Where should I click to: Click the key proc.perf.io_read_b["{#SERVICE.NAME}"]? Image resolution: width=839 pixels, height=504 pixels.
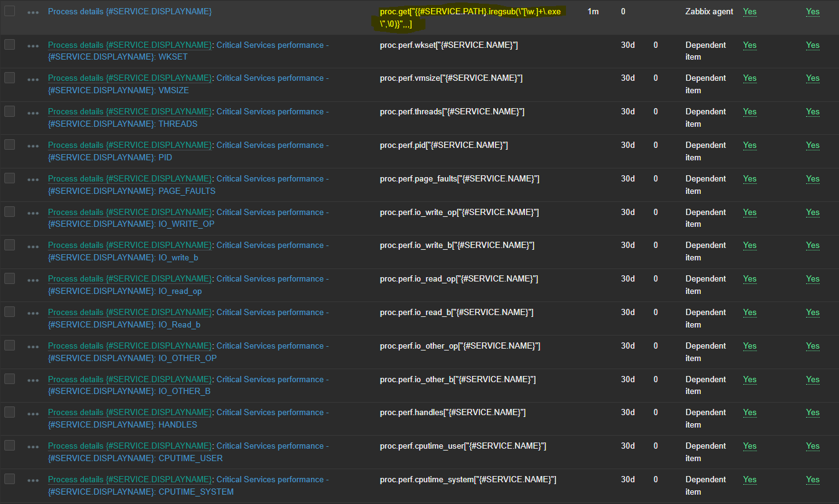457,313
